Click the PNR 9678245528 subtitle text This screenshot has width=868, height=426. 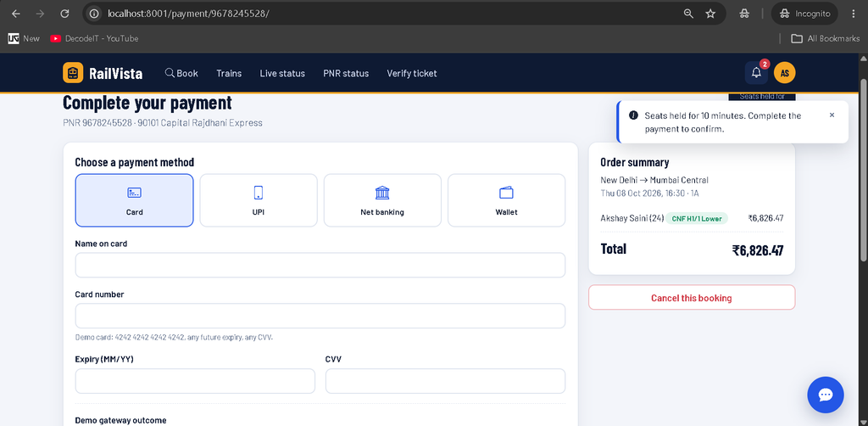pyautogui.click(x=163, y=122)
